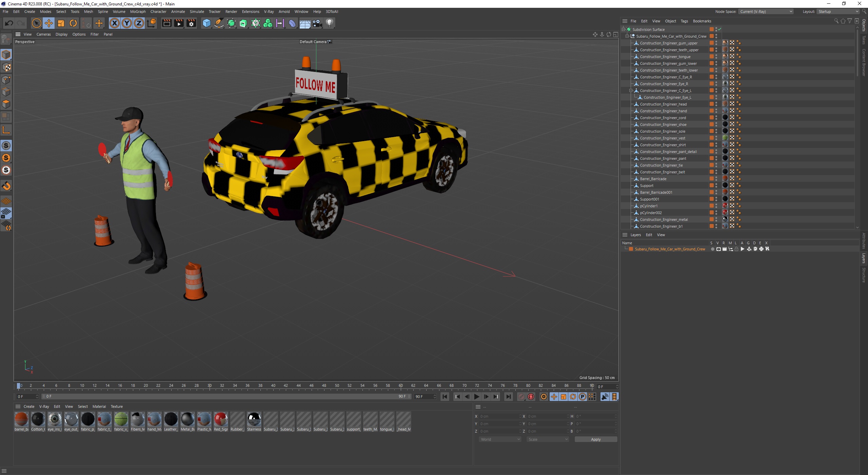Open the World coordinate dropdown
This screenshot has height=475, width=868.
pyautogui.click(x=500, y=439)
